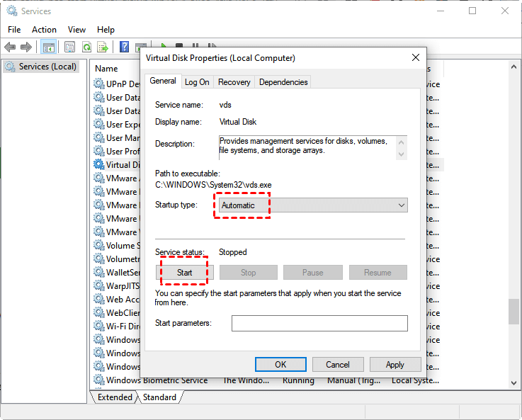522x420 pixels.
Task: Start the Virtual Disk service
Action: coord(185,273)
